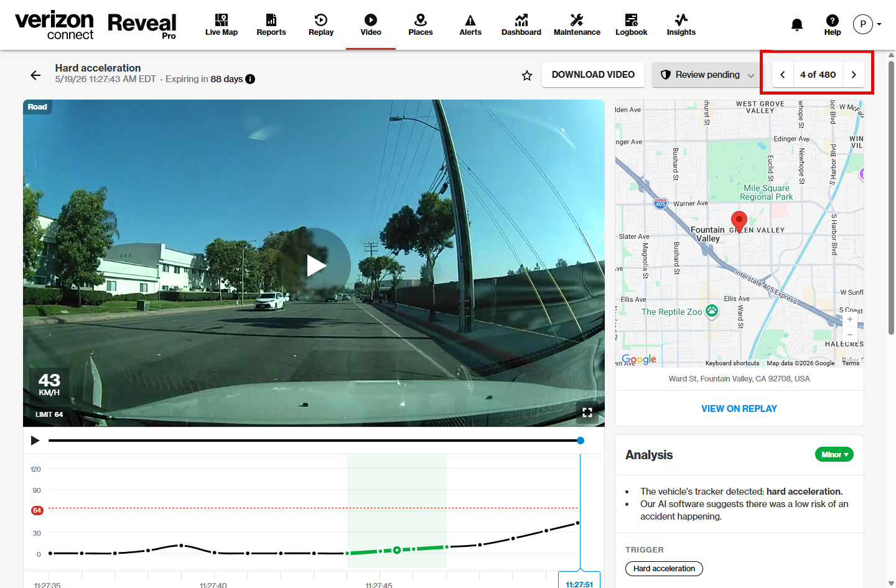The width and height of the screenshot is (896, 588).
Task: Open the Logbook section
Action: click(x=632, y=25)
